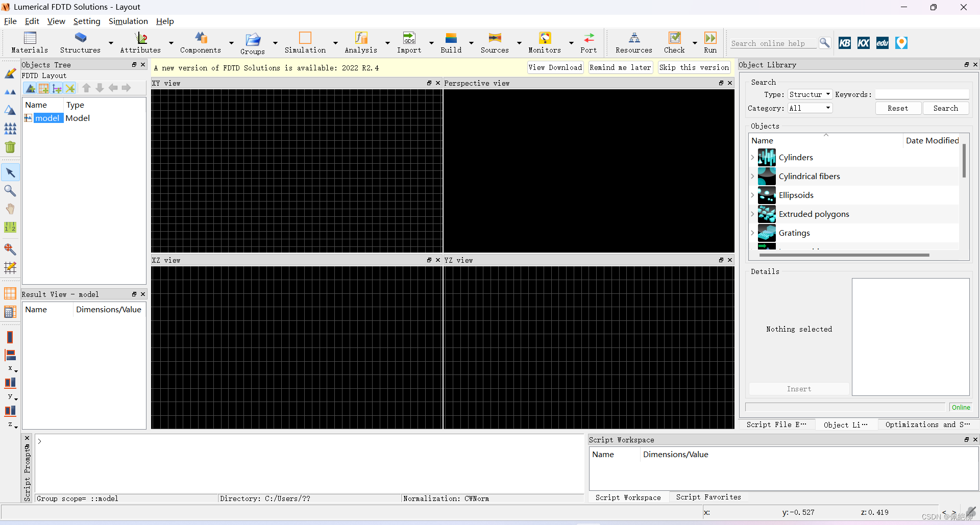Click the Check toolbar icon

pyautogui.click(x=675, y=38)
